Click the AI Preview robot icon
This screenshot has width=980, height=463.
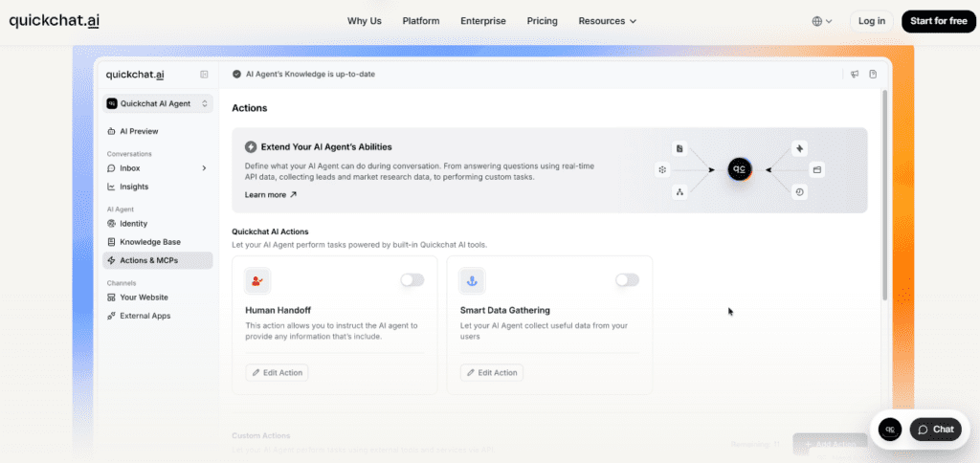pyautogui.click(x=111, y=131)
